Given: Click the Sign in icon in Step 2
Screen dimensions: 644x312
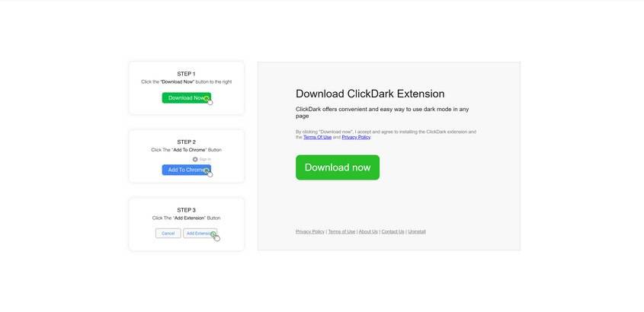Looking at the screenshot, I should [195, 159].
